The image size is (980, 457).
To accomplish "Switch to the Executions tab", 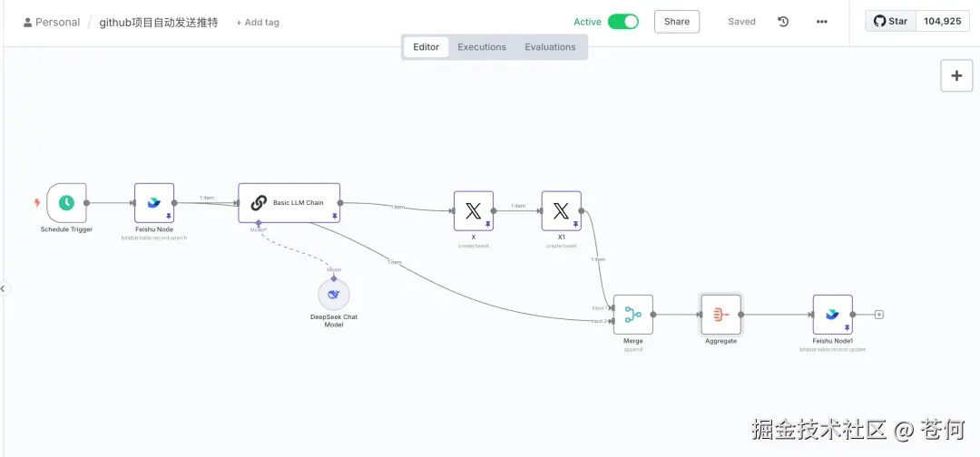I will click(x=482, y=47).
